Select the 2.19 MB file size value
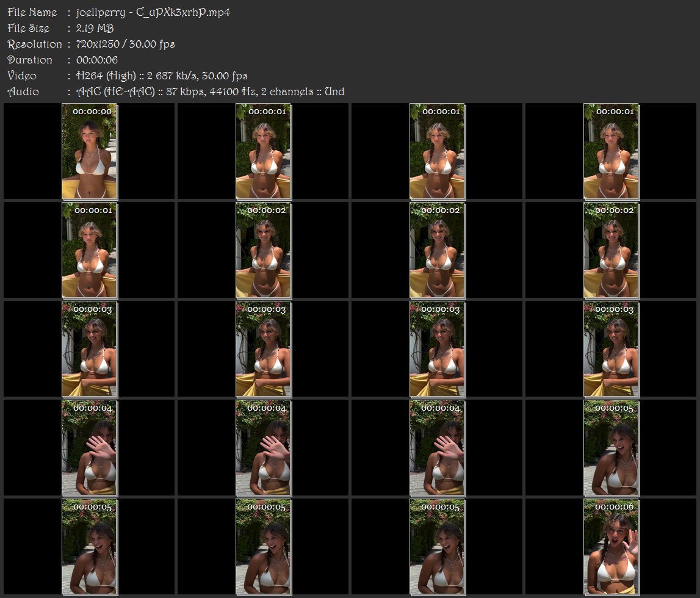 (95, 28)
